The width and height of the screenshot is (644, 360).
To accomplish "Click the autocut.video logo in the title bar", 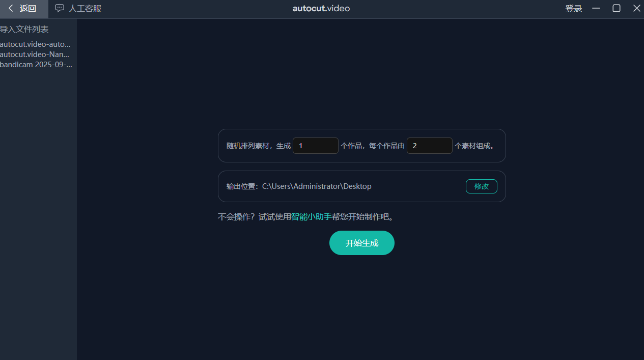I will [321, 8].
